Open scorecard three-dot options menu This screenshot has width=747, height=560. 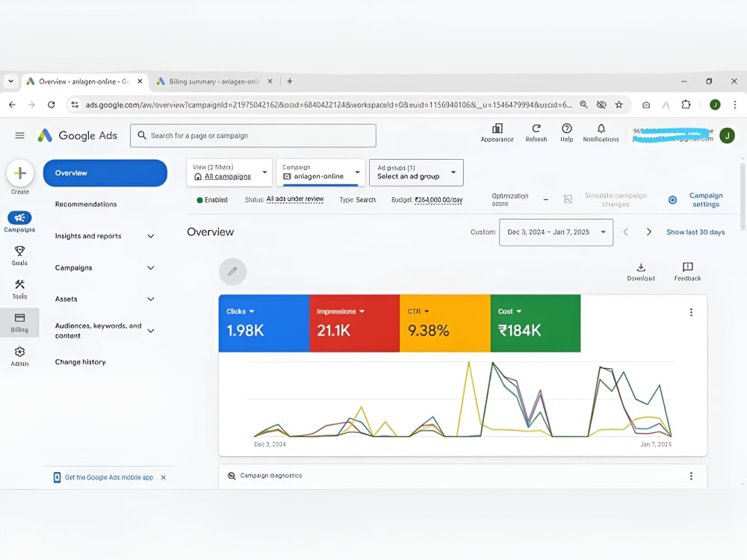pyautogui.click(x=691, y=312)
